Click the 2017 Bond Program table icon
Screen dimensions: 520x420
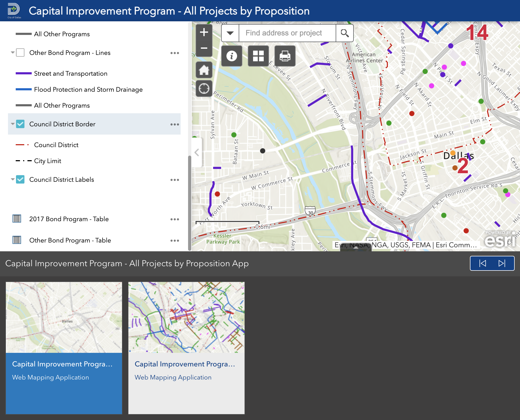(x=17, y=219)
